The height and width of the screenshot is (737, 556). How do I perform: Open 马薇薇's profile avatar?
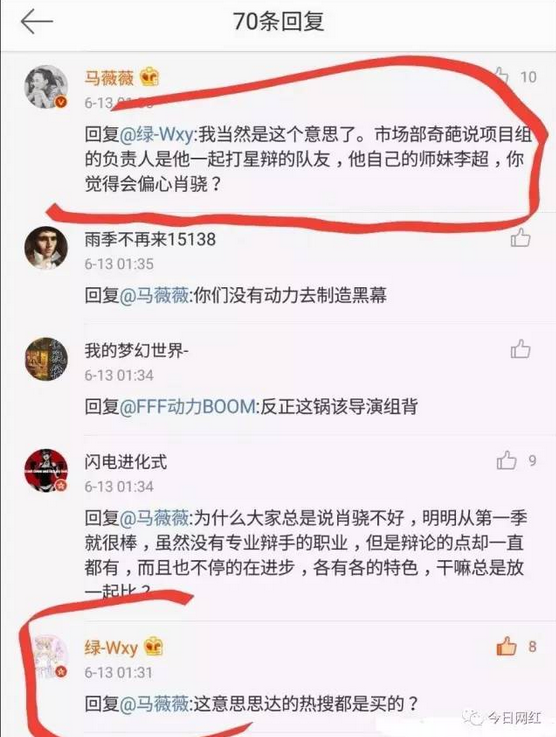tap(46, 87)
